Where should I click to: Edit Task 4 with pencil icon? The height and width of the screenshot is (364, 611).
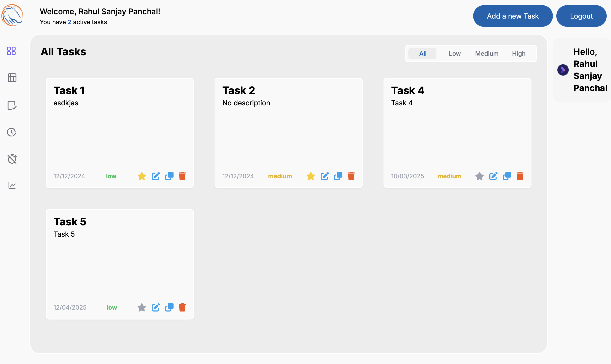493,176
